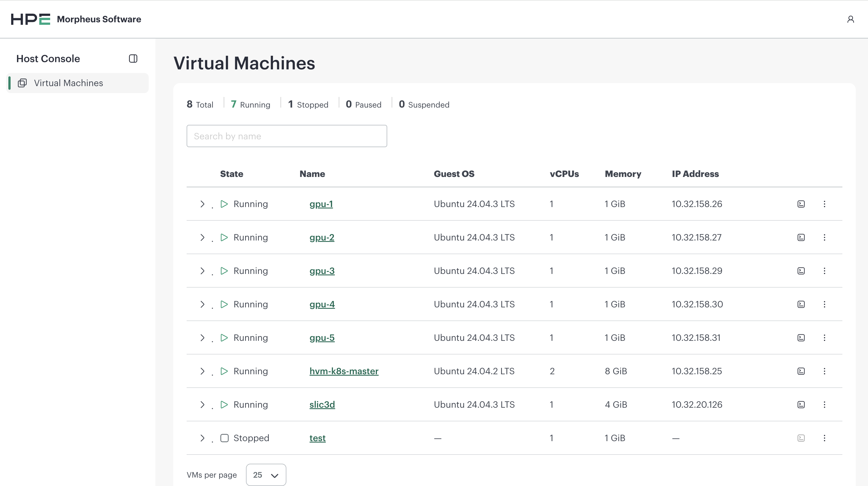
Task: Expand the gpu-1 row details
Action: pyautogui.click(x=202, y=204)
